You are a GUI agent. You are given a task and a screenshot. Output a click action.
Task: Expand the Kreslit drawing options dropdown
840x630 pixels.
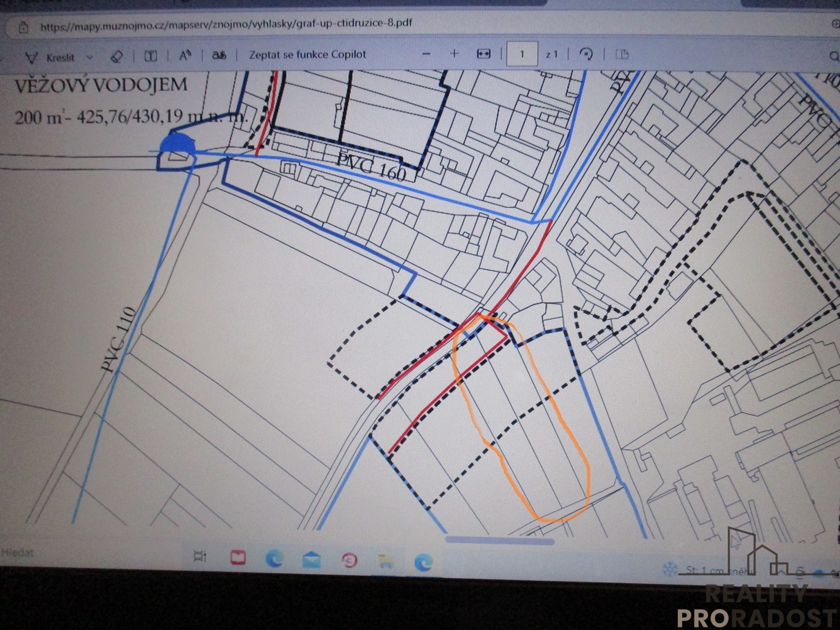(x=90, y=57)
